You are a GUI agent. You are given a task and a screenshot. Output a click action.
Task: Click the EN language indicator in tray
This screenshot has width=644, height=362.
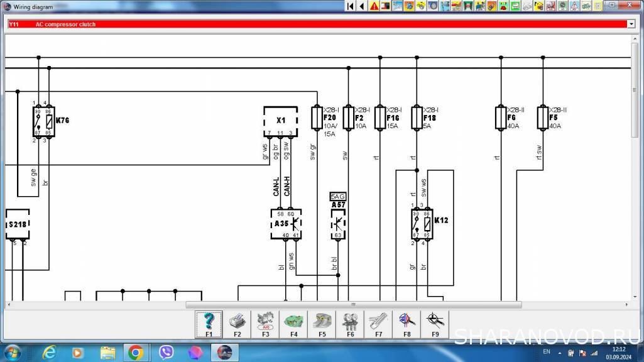[546, 352]
